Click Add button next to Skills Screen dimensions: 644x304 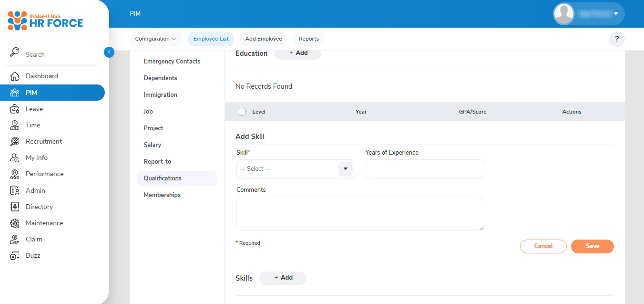tap(283, 278)
